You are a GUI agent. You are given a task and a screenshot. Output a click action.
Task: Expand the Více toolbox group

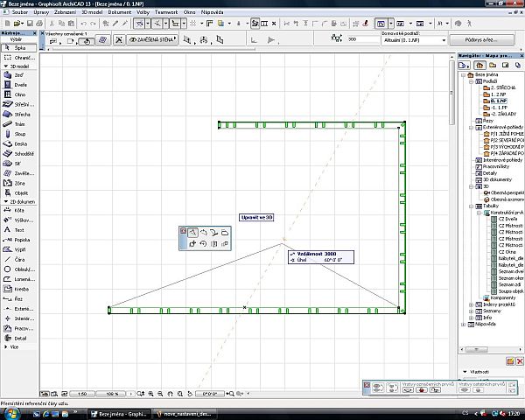[x=6, y=347]
